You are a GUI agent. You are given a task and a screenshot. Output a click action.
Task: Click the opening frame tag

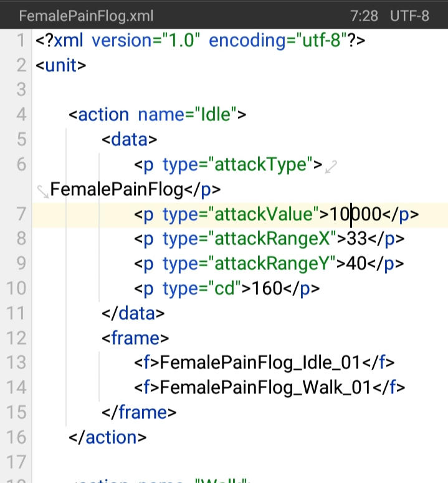(135, 338)
